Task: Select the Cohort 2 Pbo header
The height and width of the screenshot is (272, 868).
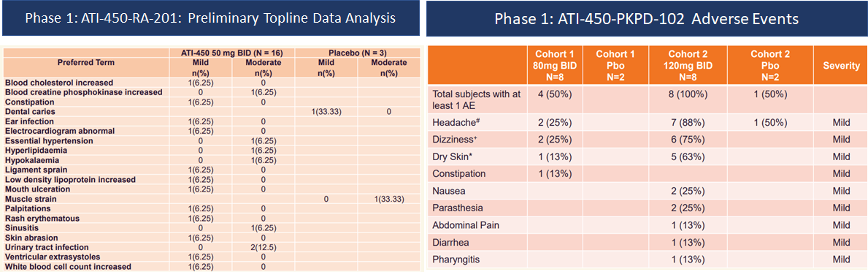Action: tap(769, 65)
